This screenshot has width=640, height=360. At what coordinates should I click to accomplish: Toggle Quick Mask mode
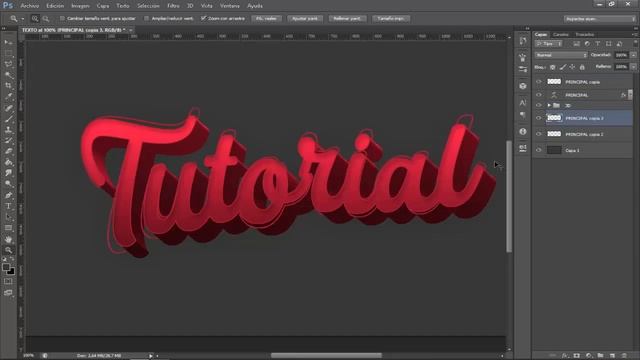pos(8,282)
